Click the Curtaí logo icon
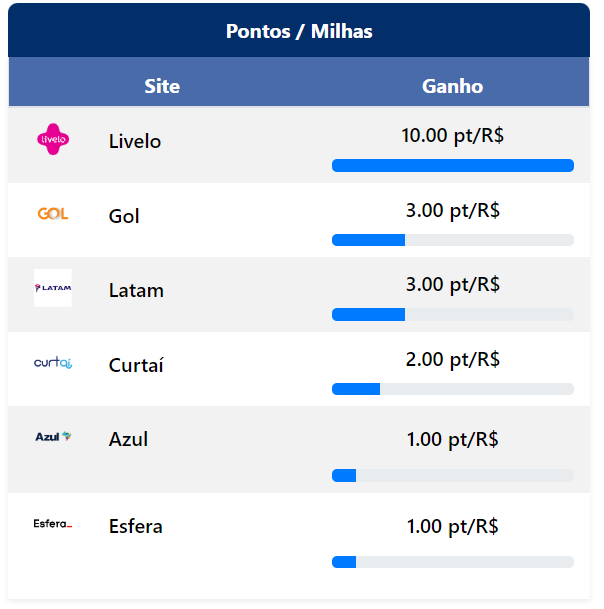 coord(53,363)
